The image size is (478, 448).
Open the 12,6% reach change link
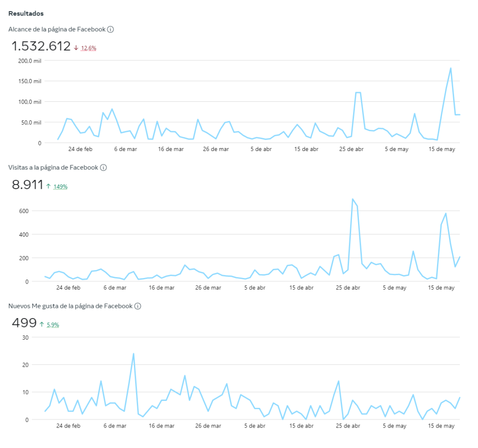89,48
